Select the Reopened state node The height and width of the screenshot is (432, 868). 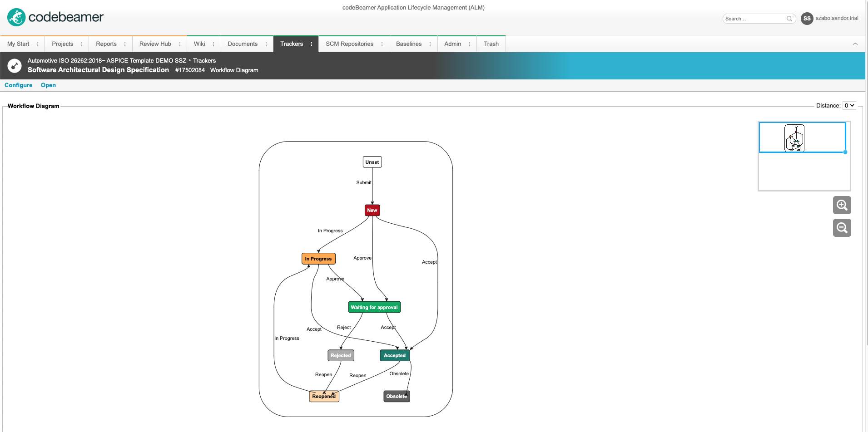[324, 396]
